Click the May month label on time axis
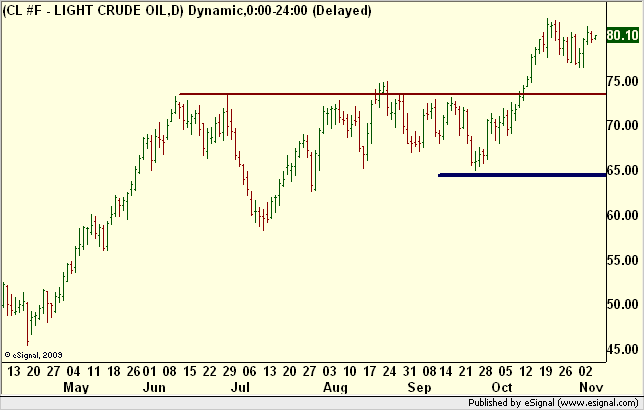The height and width of the screenshot is (410, 644). (76, 387)
